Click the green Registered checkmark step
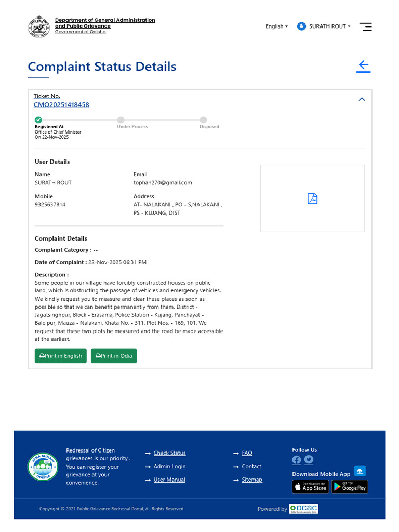The height and width of the screenshot is (532, 399). [38, 120]
